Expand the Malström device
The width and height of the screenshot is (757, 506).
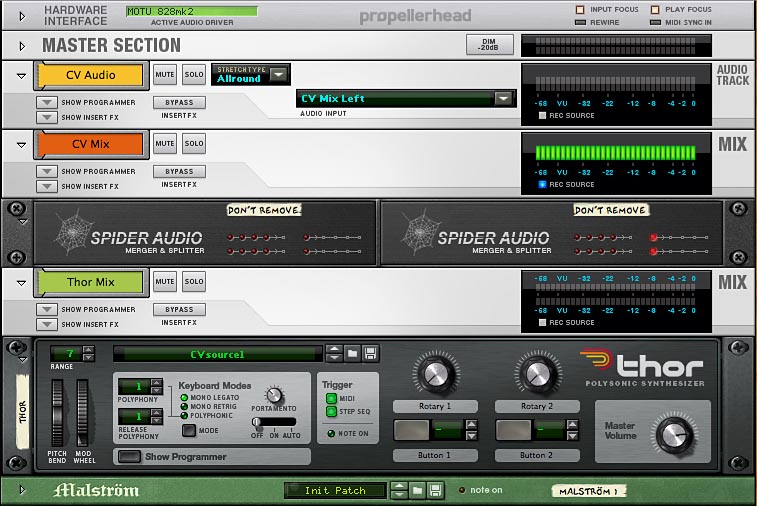coord(22,490)
